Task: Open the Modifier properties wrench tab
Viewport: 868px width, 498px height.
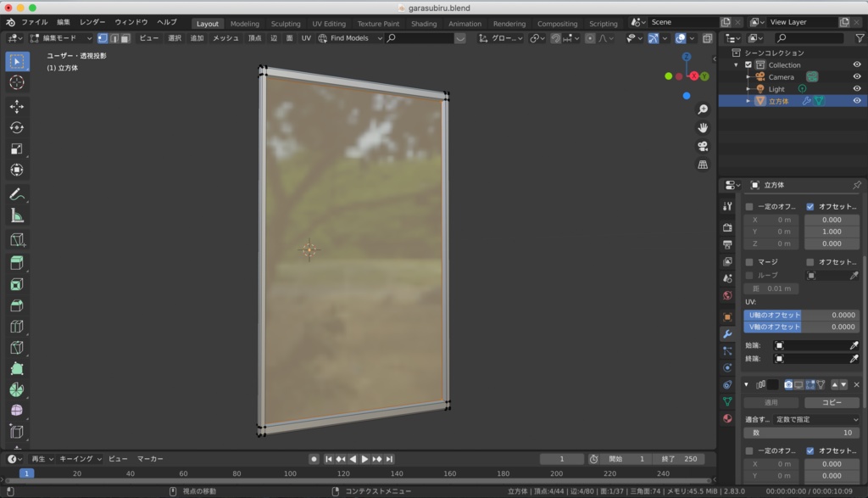Action: [x=727, y=334]
